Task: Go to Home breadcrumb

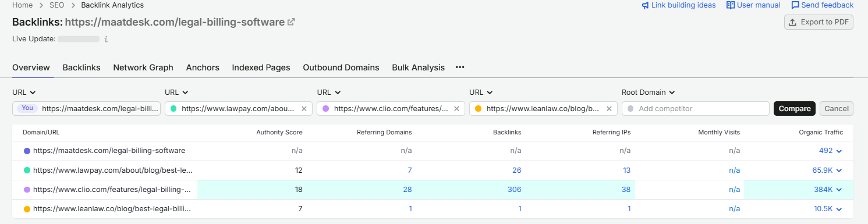Action: point(22,5)
